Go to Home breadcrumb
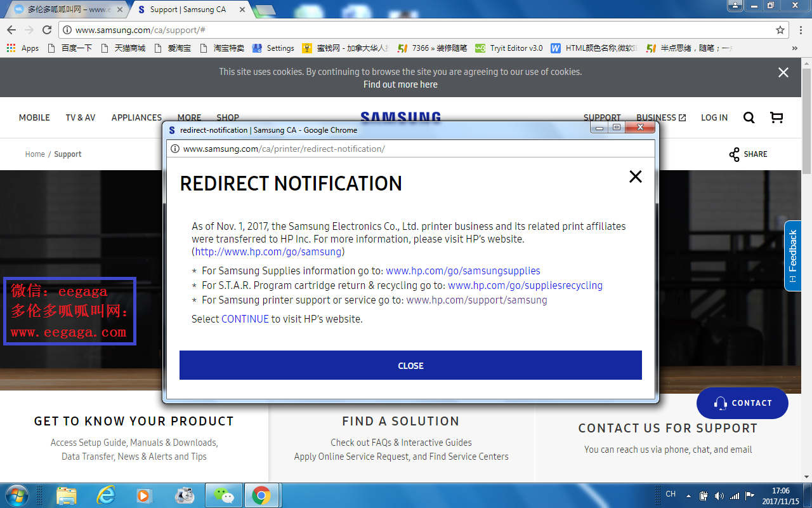The height and width of the screenshot is (508, 812). [x=35, y=154]
